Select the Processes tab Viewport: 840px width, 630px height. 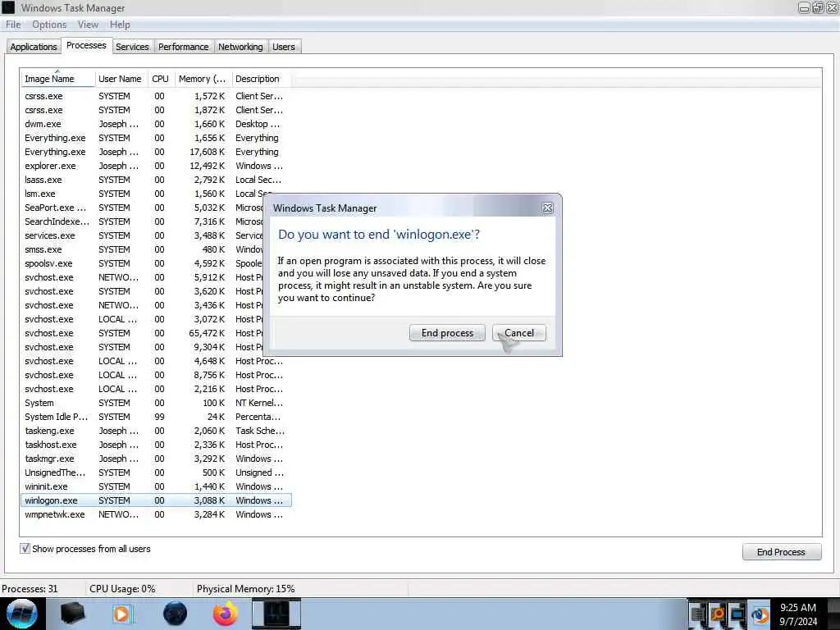click(86, 46)
